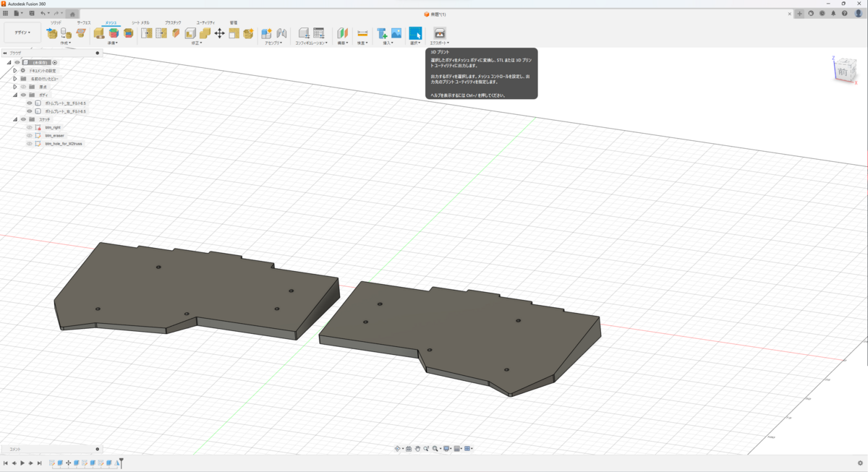868x472 pixels.
Task: Activate the Select tool icon
Action: click(x=415, y=33)
